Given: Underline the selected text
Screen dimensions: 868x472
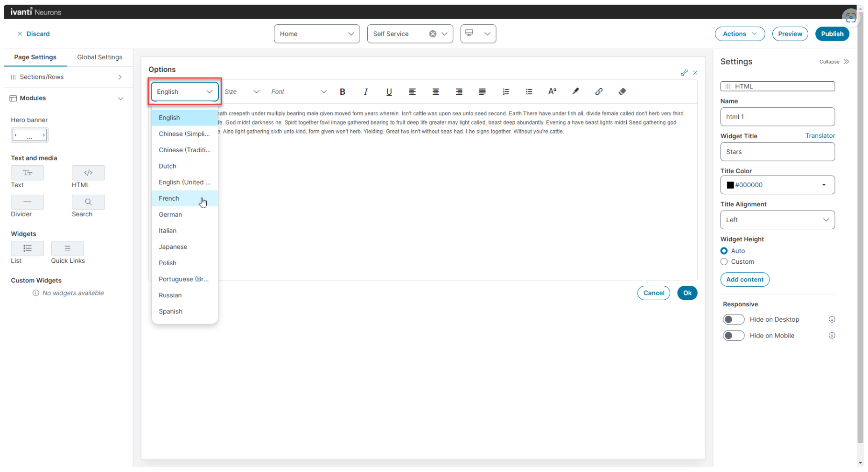Looking at the screenshot, I should coord(389,92).
